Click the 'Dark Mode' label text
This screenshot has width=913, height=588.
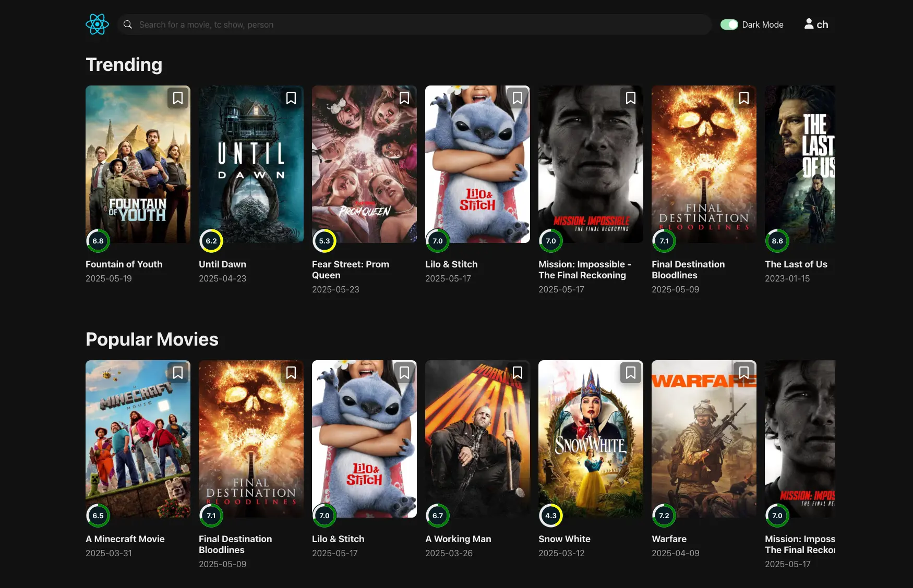[x=763, y=24]
